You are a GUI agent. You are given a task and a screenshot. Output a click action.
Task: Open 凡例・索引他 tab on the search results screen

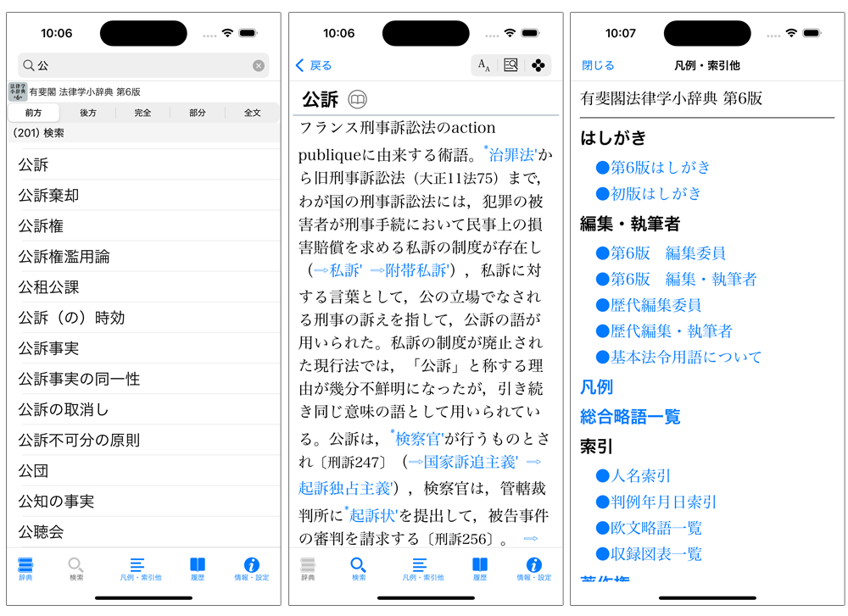coord(140,569)
